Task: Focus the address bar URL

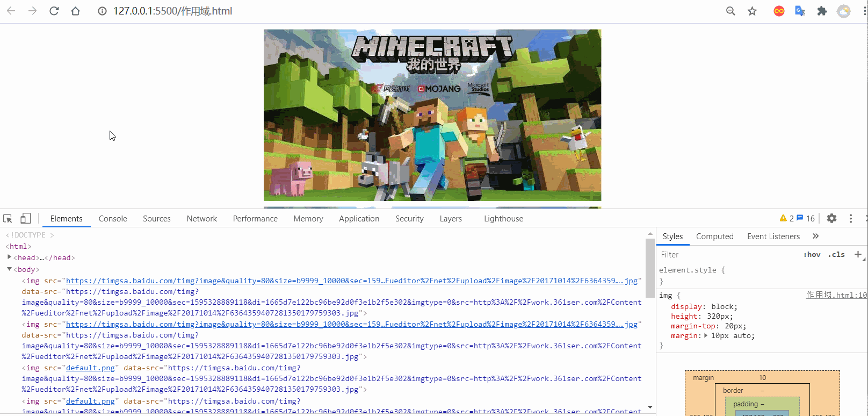Action: coord(172,11)
